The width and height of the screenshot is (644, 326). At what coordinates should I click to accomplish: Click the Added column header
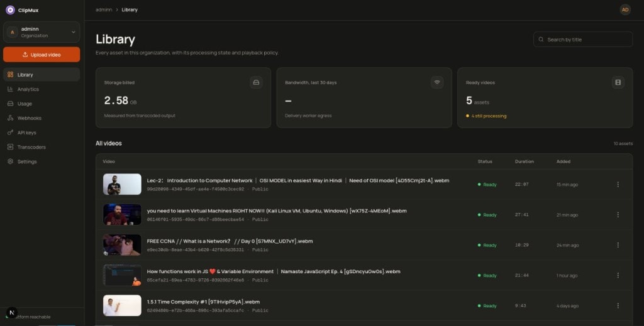click(x=563, y=161)
